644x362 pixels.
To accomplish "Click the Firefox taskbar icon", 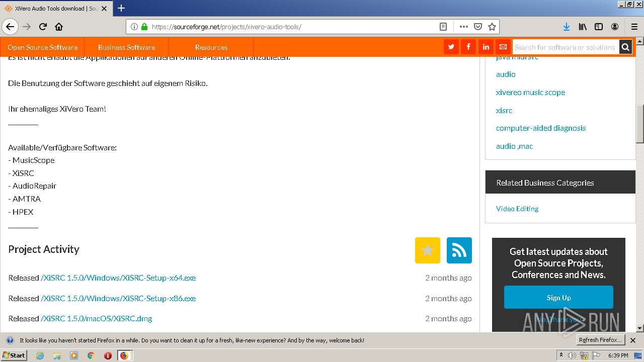I will 124,355.
